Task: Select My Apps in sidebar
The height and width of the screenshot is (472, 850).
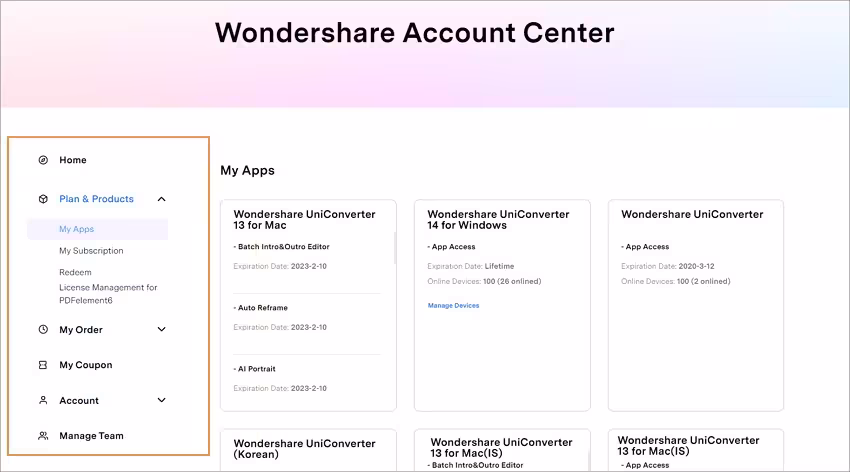Action: pyautogui.click(x=98, y=229)
